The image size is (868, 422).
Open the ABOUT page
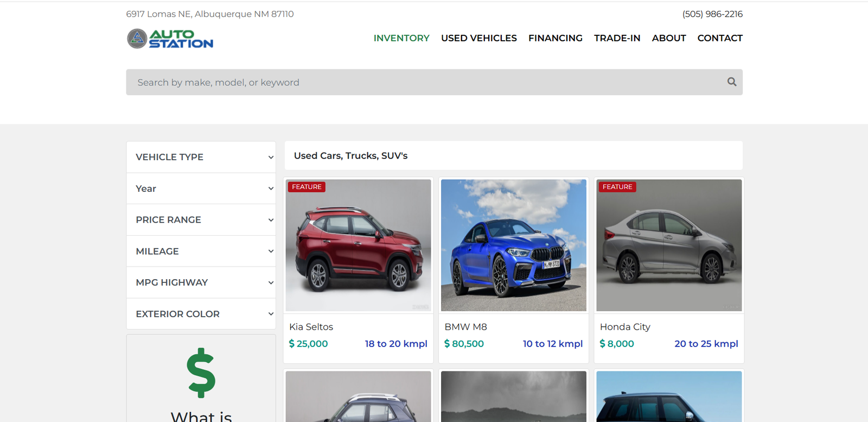coord(669,38)
